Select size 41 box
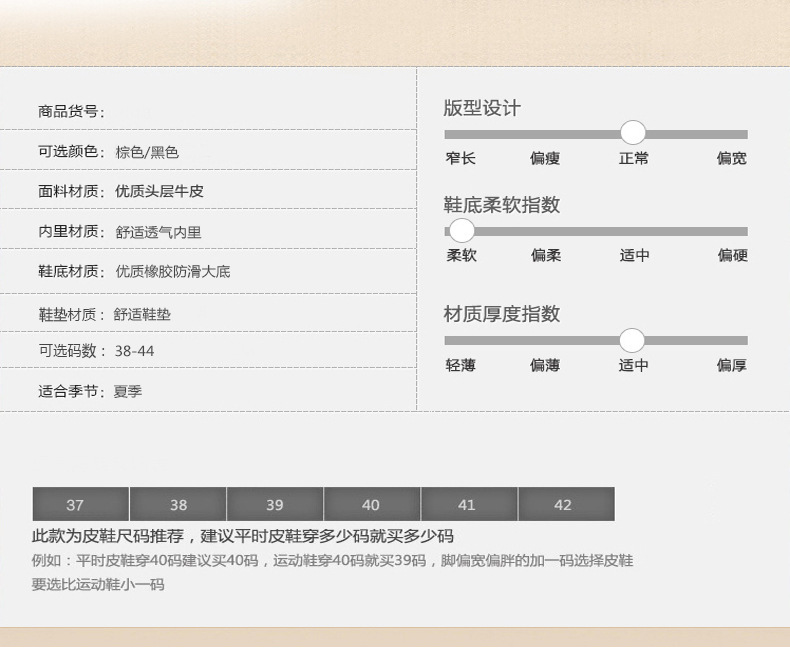This screenshot has width=790, height=648. tap(469, 504)
